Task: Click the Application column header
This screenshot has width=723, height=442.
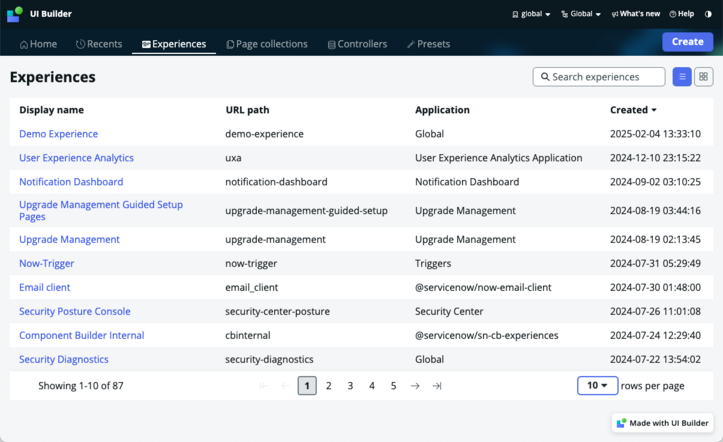Action: [x=442, y=110]
